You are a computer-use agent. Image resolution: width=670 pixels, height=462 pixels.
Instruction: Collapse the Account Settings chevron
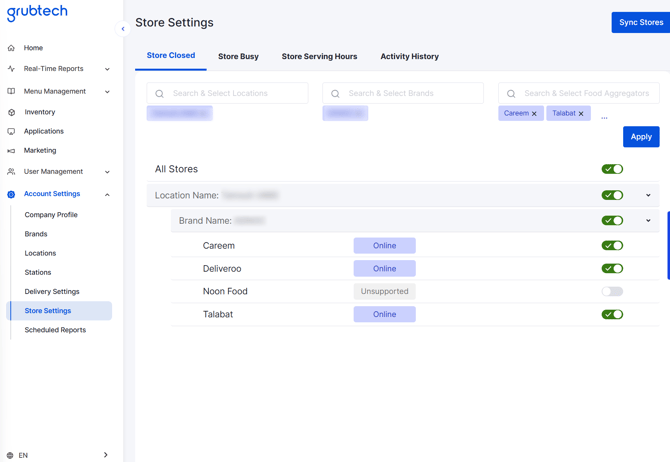coord(107,195)
